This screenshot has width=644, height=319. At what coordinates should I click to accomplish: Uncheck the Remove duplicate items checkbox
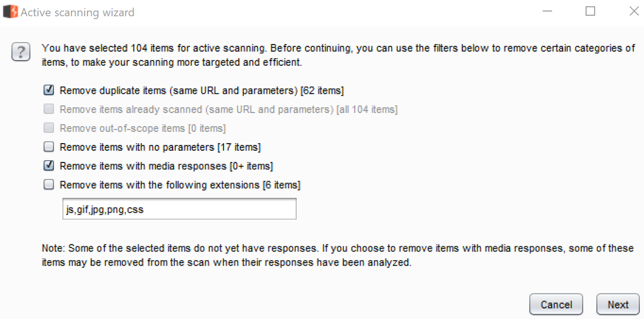[x=49, y=90]
